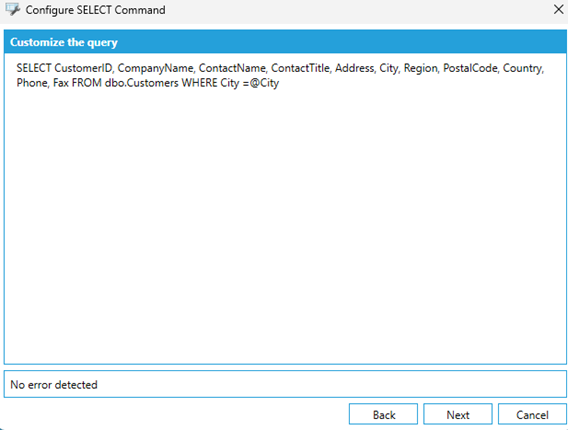Click the SELECT keyword in the query
Viewport: 568px width, 430px height.
coord(34,68)
